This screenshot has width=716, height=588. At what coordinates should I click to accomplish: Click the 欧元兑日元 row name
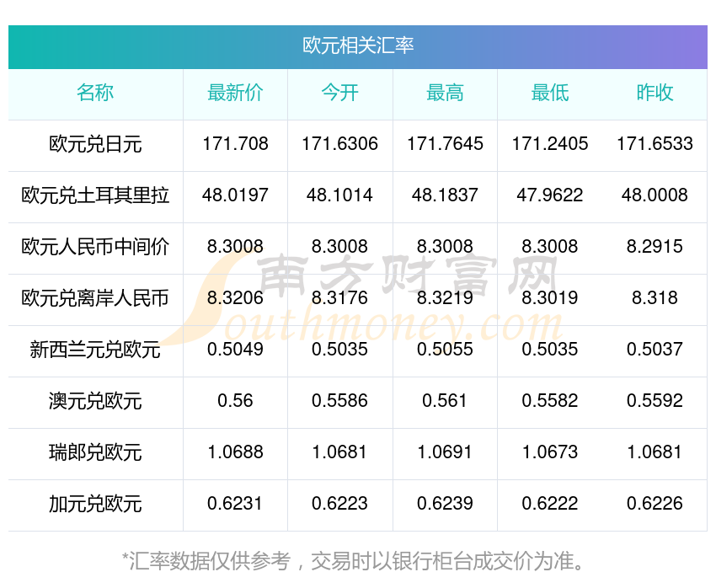click(95, 144)
